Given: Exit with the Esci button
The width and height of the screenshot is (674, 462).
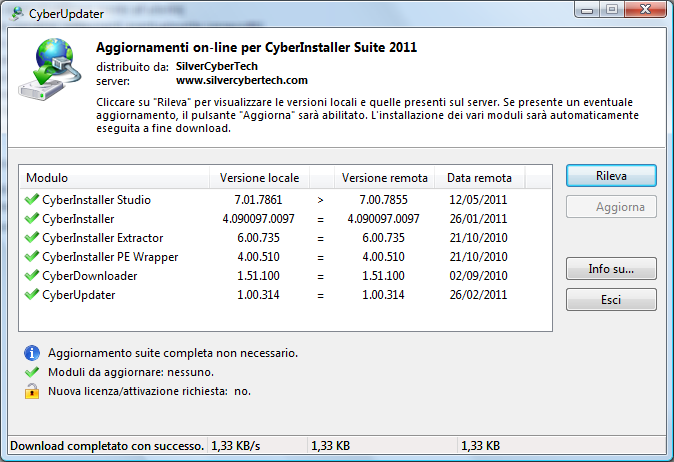Looking at the screenshot, I should pyautogui.click(x=611, y=300).
